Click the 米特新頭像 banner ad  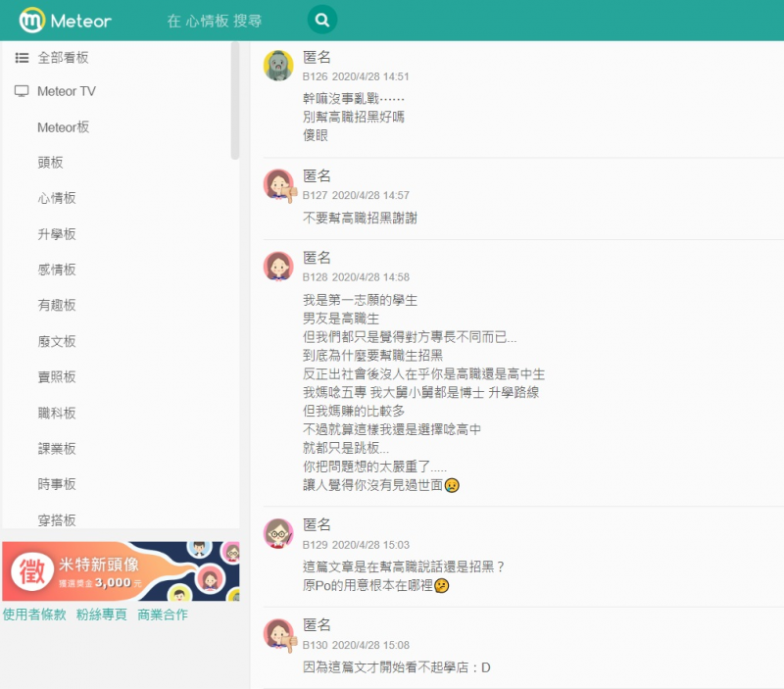pos(121,571)
